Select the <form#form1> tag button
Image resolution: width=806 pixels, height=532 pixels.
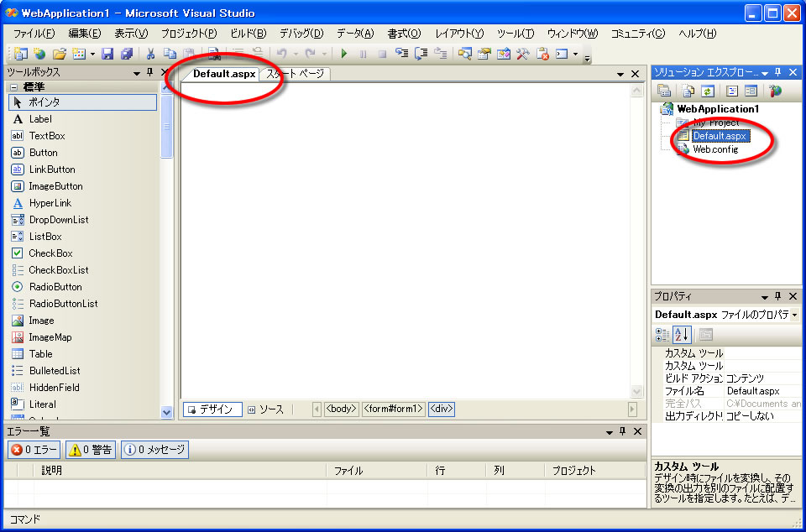point(394,409)
